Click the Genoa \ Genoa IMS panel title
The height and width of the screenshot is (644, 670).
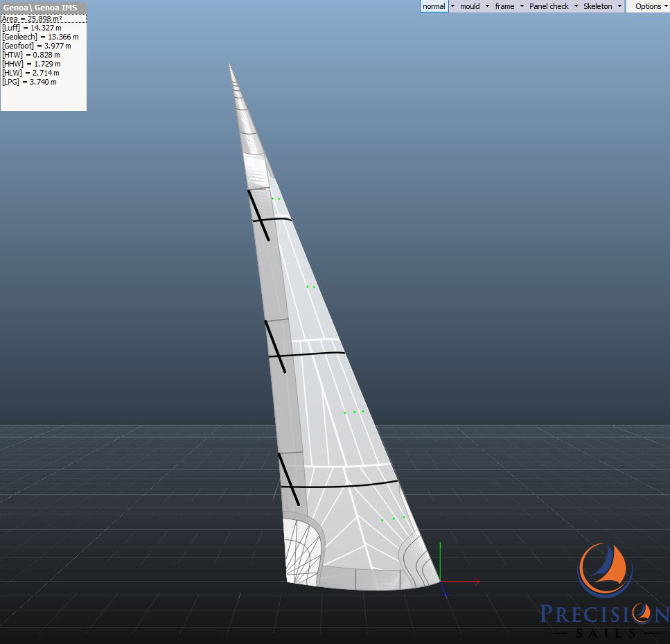pos(40,8)
